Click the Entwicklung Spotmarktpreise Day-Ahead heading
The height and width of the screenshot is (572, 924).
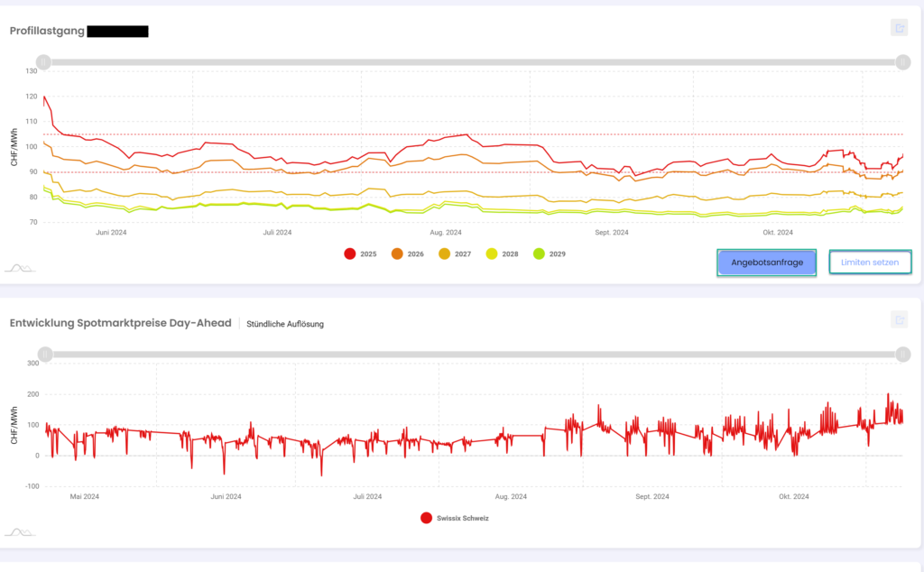tap(120, 323)
